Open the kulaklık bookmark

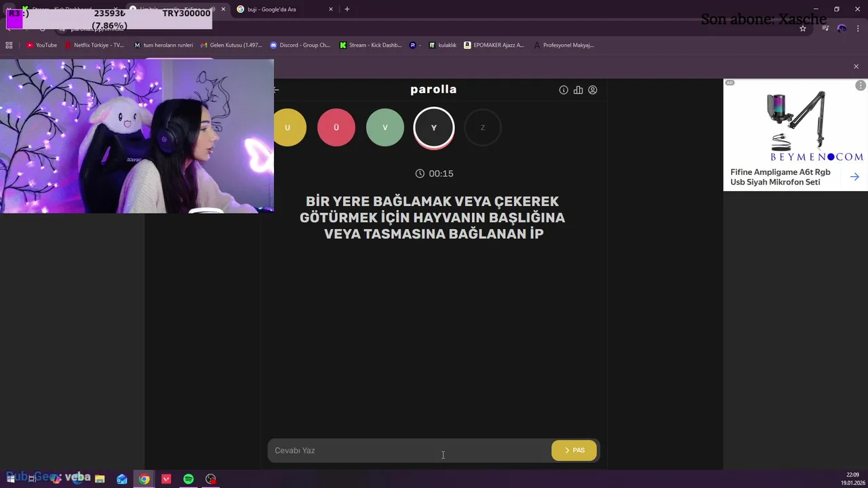pyautogui.click(x=442, y=45)
